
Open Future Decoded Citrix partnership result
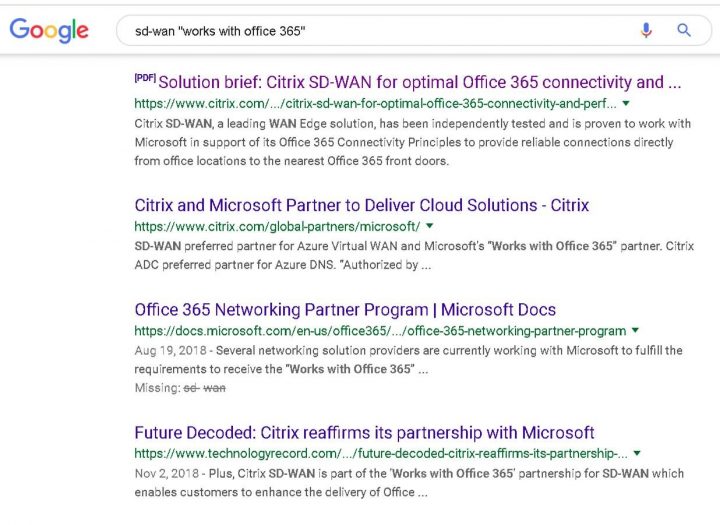click(364, 433)
